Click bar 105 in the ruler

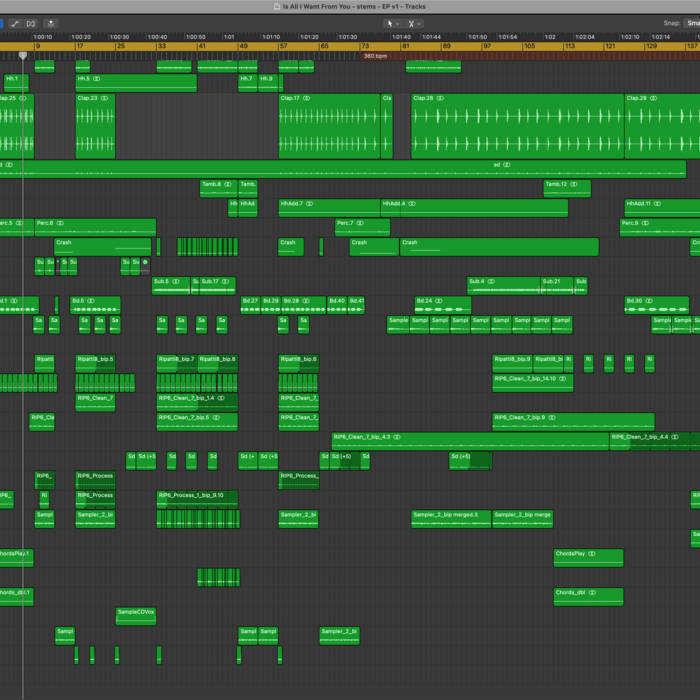coord(529,46)
